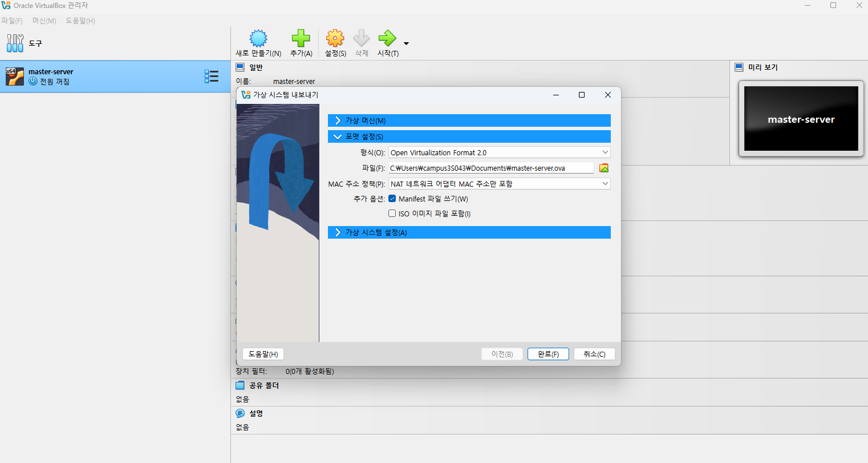Click the 취소(C) cancel button
The image size is (868, 463).
(x=594, y=354)
